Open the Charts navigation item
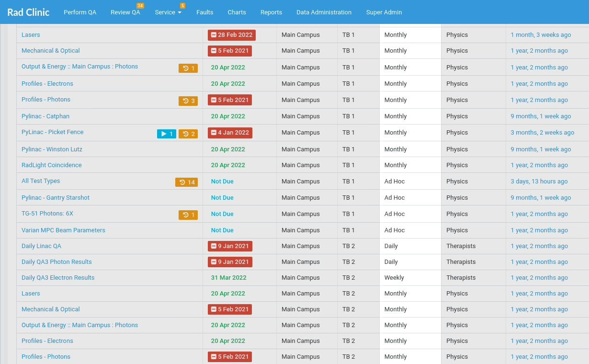The image size is (589, 364). coord(237,12)
